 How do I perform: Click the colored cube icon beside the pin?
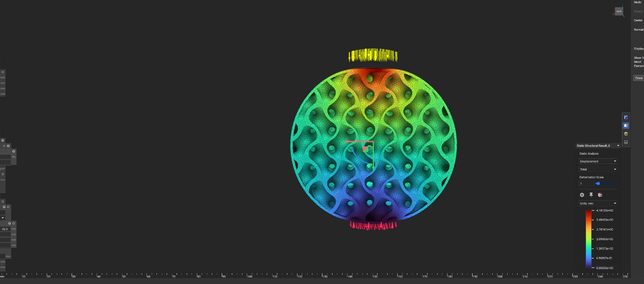pyautogui.click(x=600, y=195)
